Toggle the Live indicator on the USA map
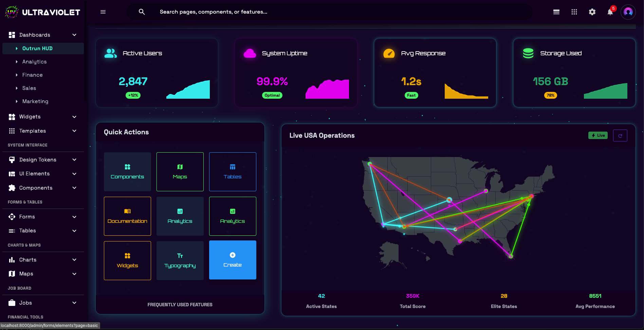This screenshot has width=644, height=330. 598,135
